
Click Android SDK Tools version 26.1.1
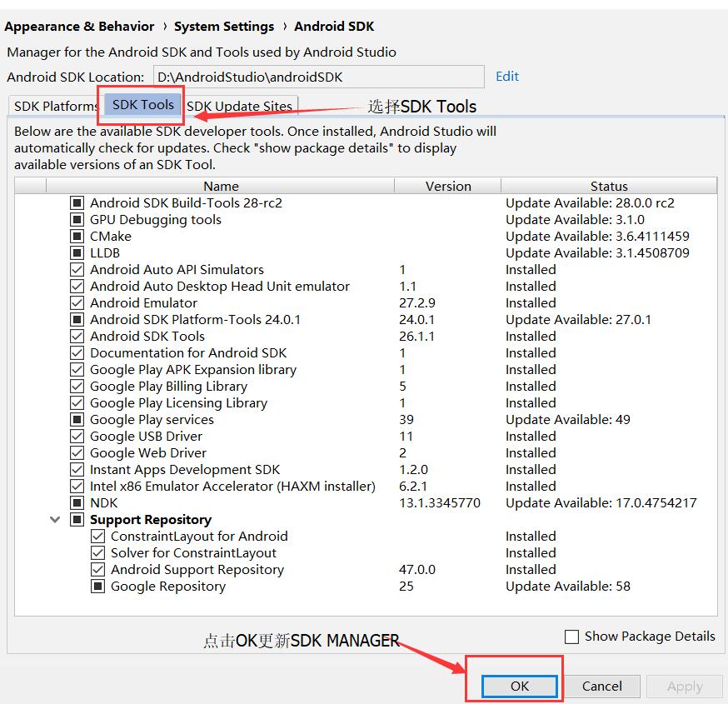coord(416,337)
